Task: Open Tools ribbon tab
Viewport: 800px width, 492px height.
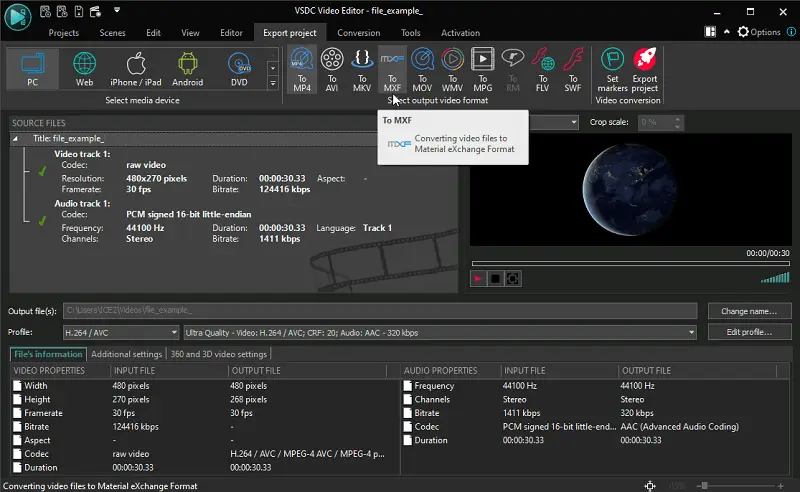Action: coord(410,33)
